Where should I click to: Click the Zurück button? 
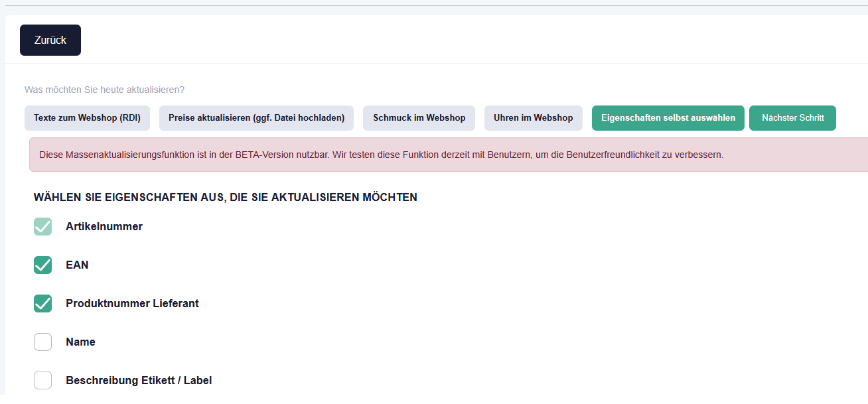tap(50, 40)
